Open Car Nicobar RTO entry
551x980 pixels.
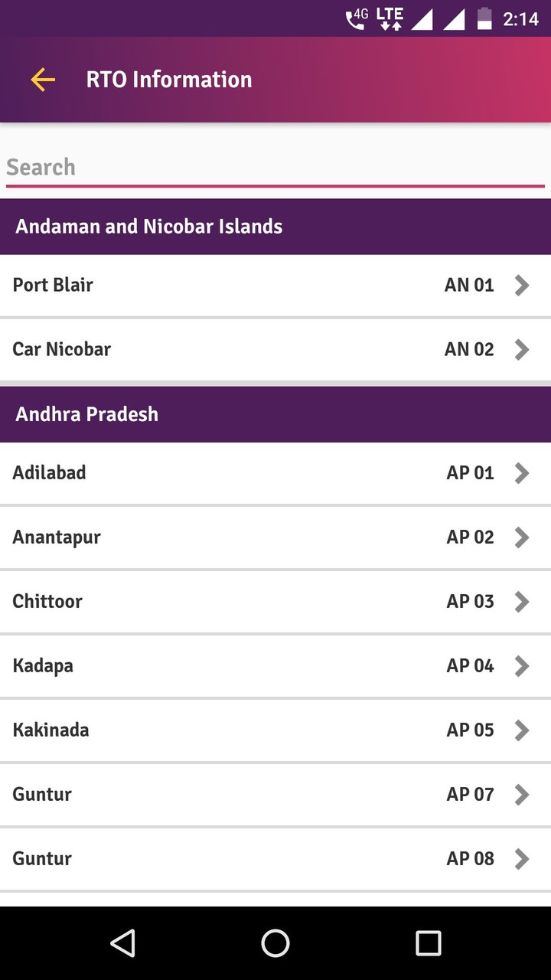coord(230,350)
